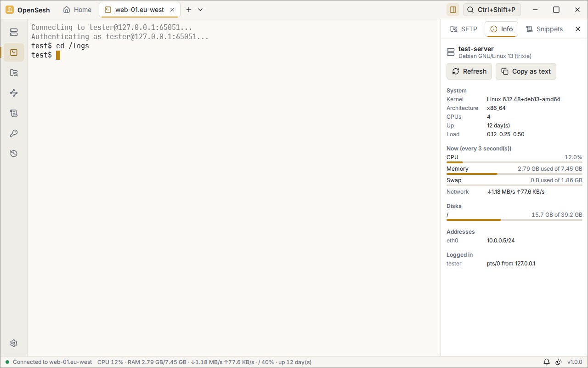
Task: Open the SFTP file transfer sidebar icon
Action: pyautogui.click(x=14, y=73)
